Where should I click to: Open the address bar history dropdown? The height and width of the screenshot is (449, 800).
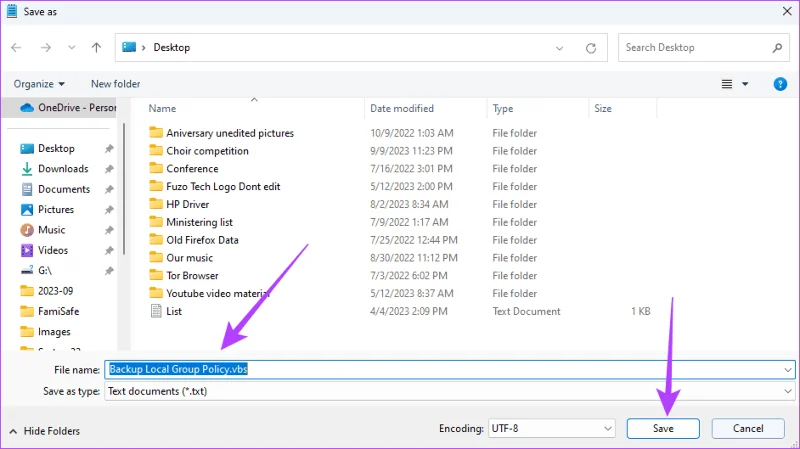pyautogui.click(x=560, y=48)
